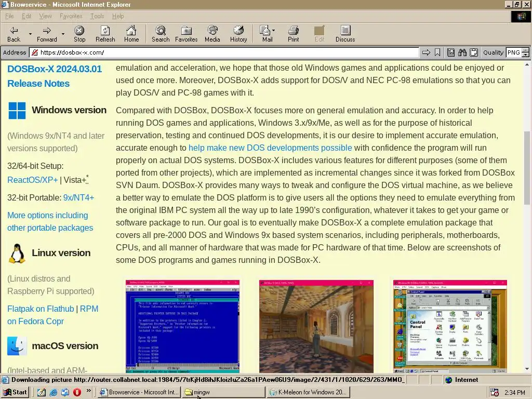The width and height of the screenshot is (532, 399).
Task: Click the binoculars find icon
Action: (x=462, y=52)
